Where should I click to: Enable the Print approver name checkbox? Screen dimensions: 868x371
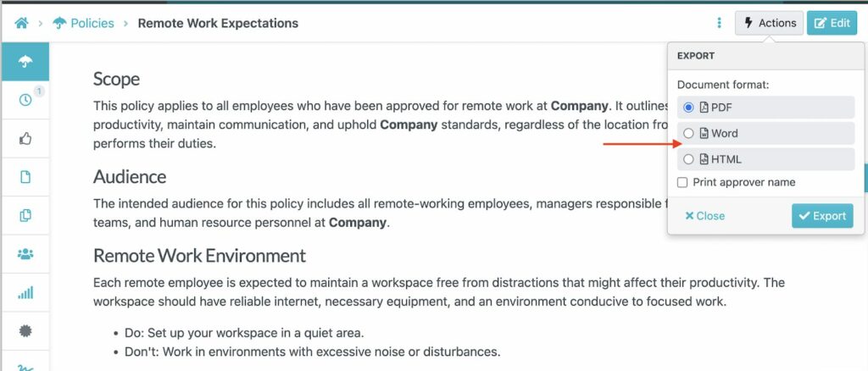point(683,182)
